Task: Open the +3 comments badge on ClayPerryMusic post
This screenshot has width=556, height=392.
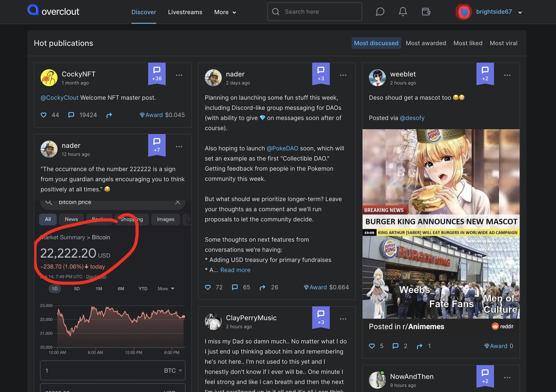Action: click(x=321, y=317)
